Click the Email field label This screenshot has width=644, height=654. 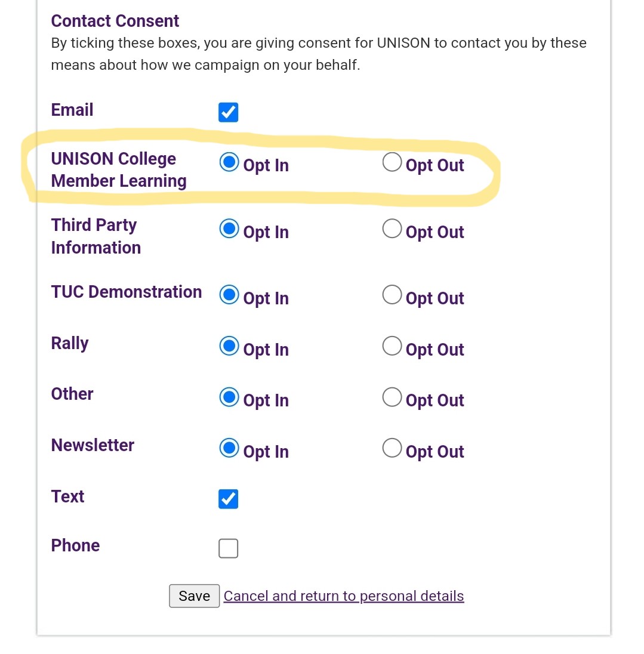pos(72,110)
